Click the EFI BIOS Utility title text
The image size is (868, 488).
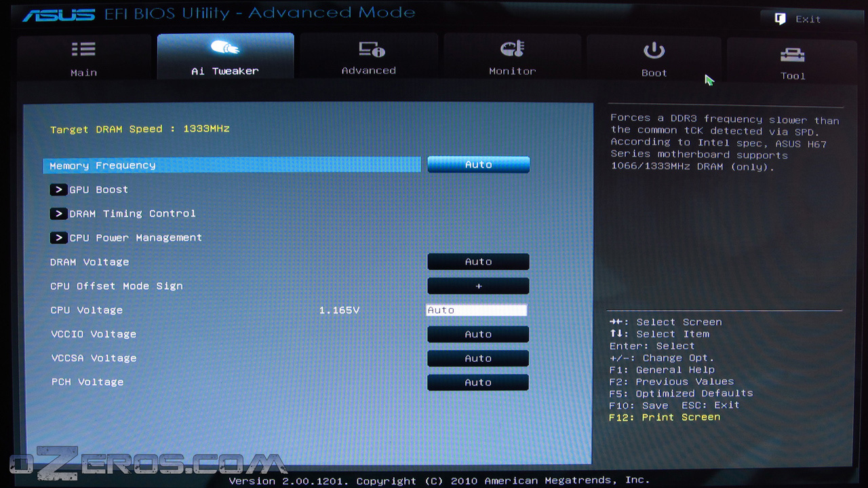[260, 13]
